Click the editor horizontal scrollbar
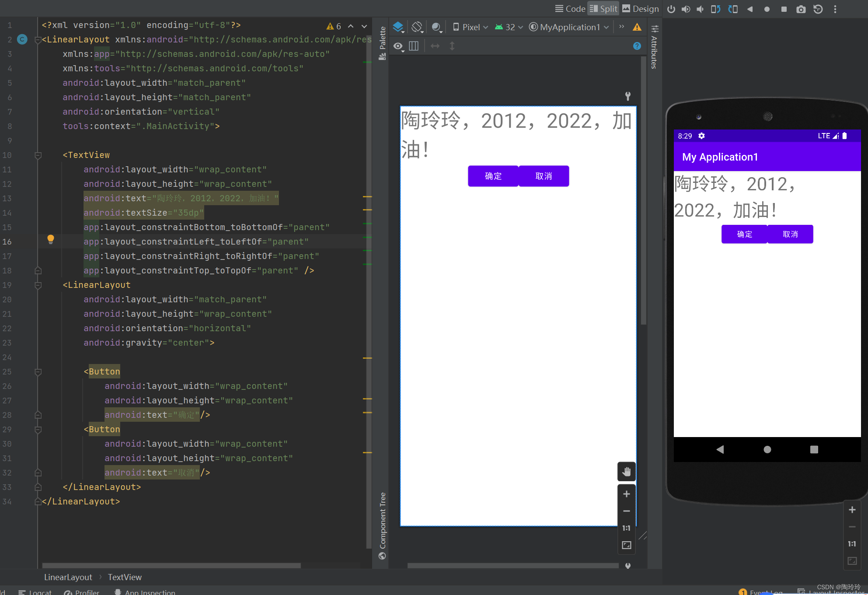This screenshot has height=595, width=868. (171, 566)
